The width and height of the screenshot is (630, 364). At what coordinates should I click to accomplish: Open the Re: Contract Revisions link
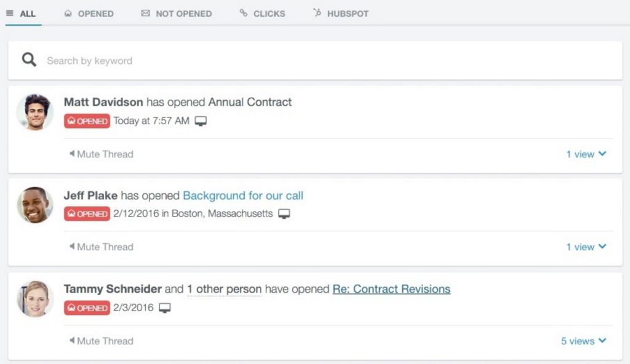(391, 289)
